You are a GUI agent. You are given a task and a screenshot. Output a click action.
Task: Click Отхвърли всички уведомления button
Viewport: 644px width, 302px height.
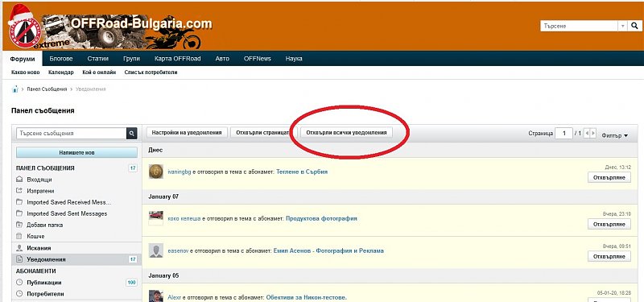tap(346, 133)
